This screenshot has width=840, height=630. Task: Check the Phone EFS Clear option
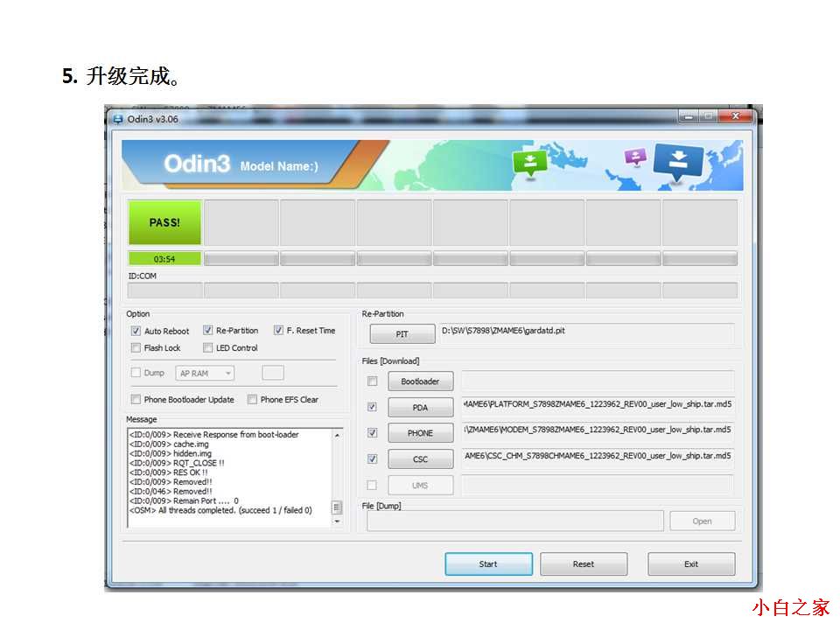(252, 400)
